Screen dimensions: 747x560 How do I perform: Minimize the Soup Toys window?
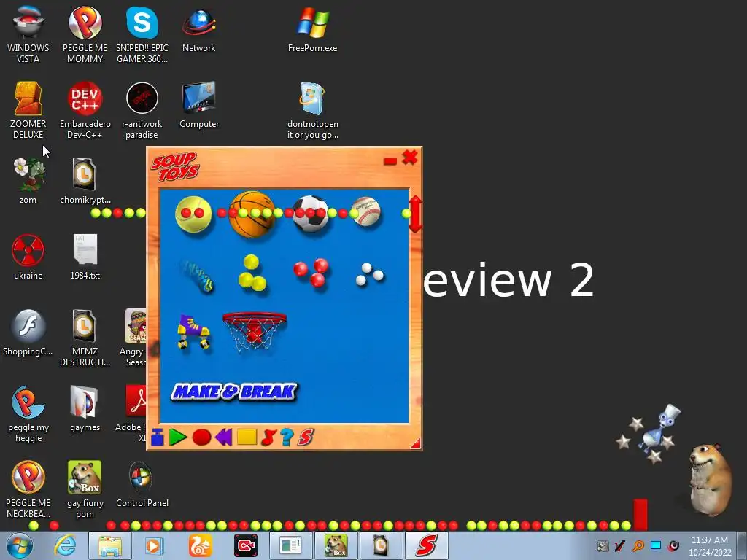coord(390,161)
